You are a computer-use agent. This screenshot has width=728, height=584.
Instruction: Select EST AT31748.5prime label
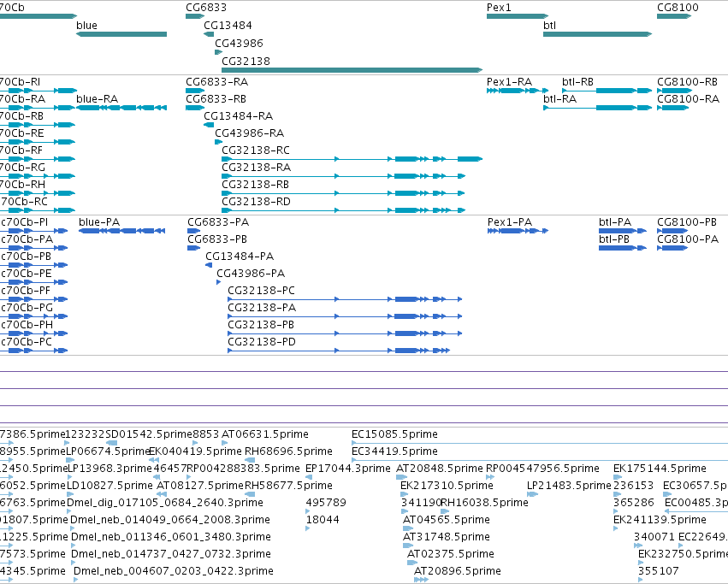click(x=447, y=537)
